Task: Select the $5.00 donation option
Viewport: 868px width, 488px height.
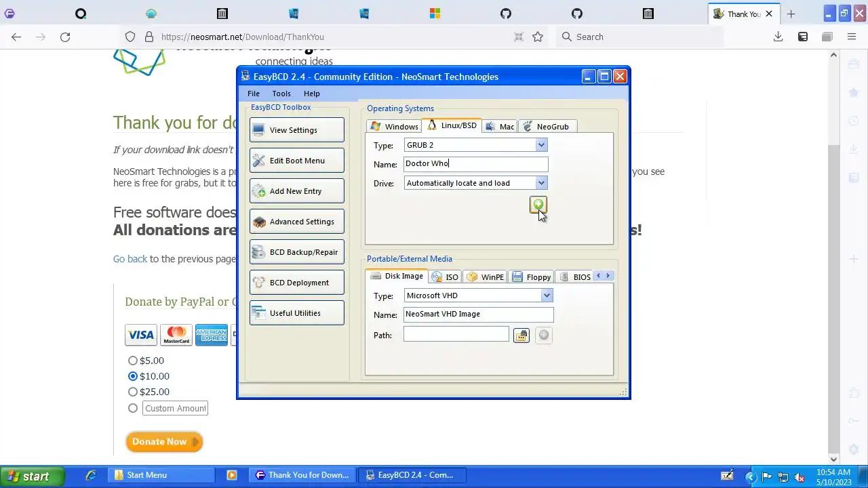Action: [133, 361]
